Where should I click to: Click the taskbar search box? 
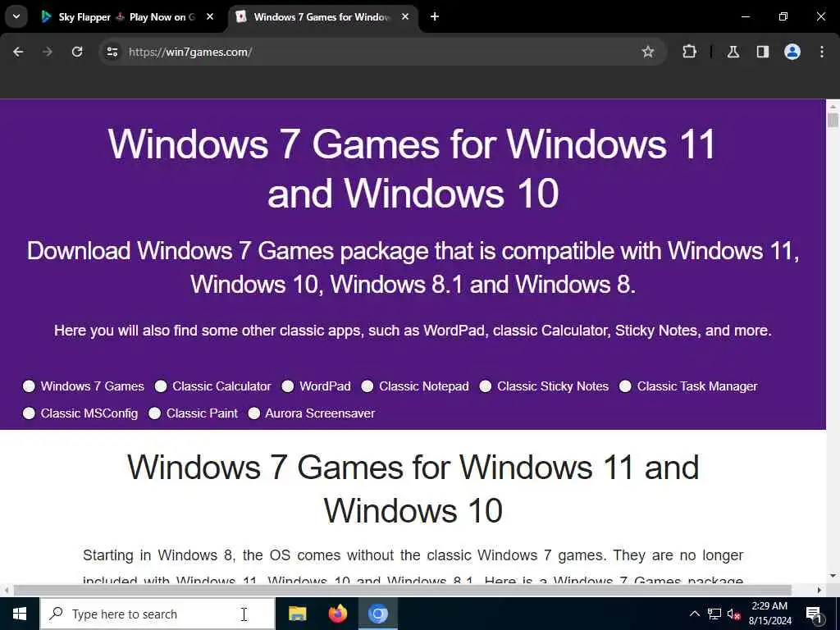(x=157, y=614)
